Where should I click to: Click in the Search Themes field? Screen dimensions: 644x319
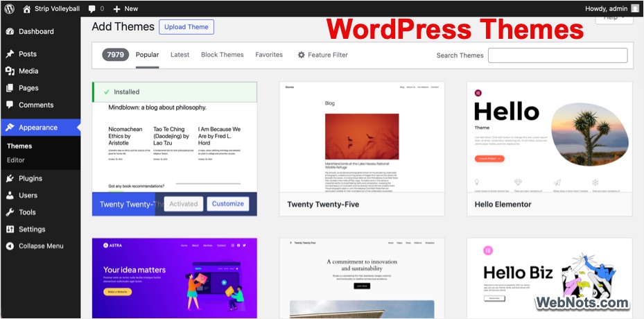558,55
